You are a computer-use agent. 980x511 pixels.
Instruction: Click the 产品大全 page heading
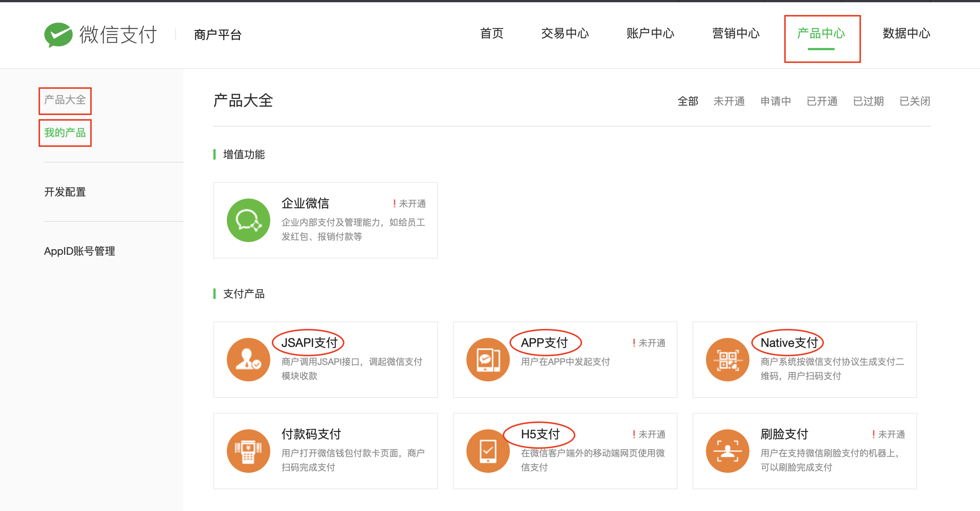click(243, 101)
